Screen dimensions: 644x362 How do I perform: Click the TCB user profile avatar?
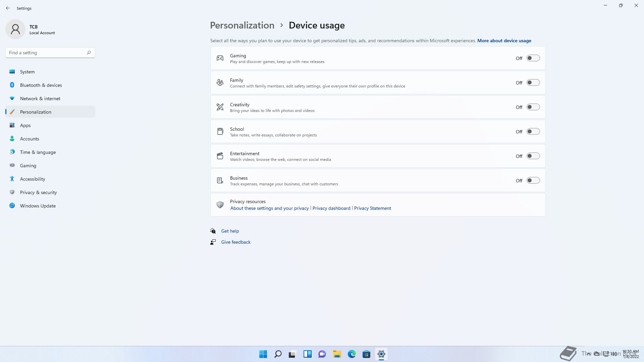[15, 29]
